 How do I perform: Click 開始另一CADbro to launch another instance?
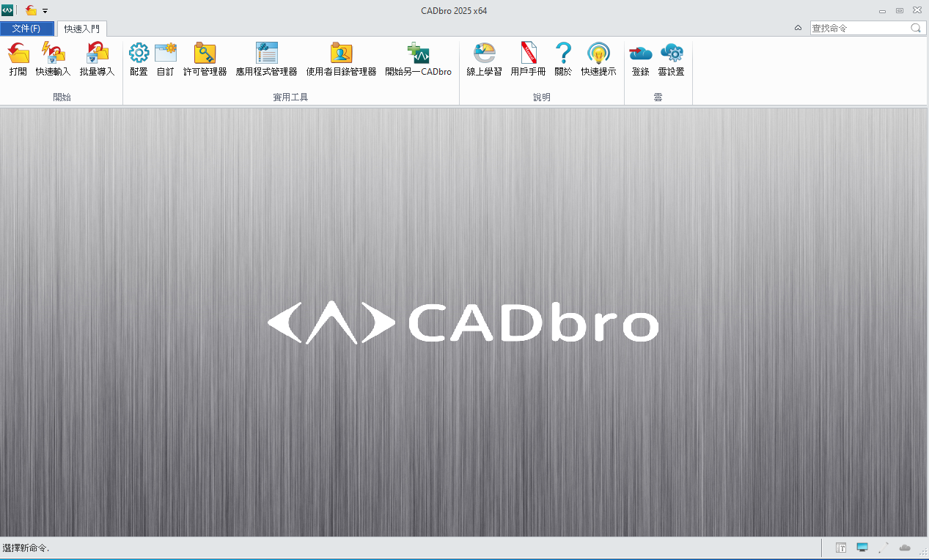coord(418,59)
